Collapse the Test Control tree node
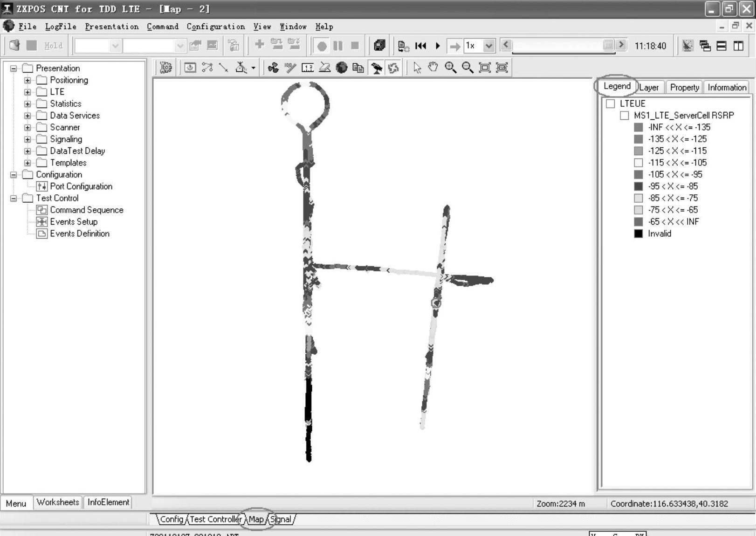756x536 pixels. click(x=14, y=198)
